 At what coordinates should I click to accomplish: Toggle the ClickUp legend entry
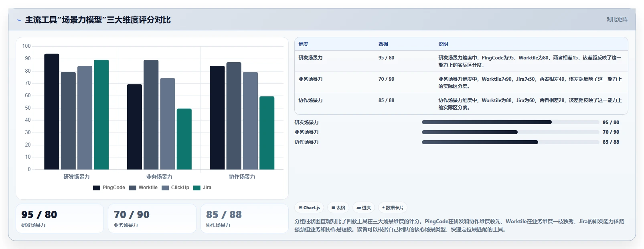175,188
